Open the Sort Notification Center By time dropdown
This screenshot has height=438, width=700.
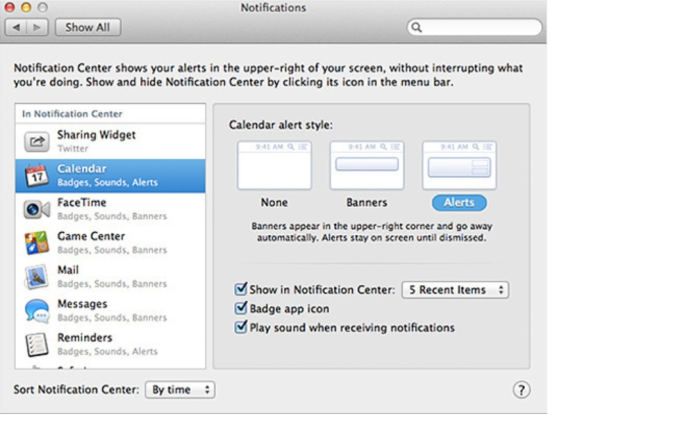pos(180,390)
